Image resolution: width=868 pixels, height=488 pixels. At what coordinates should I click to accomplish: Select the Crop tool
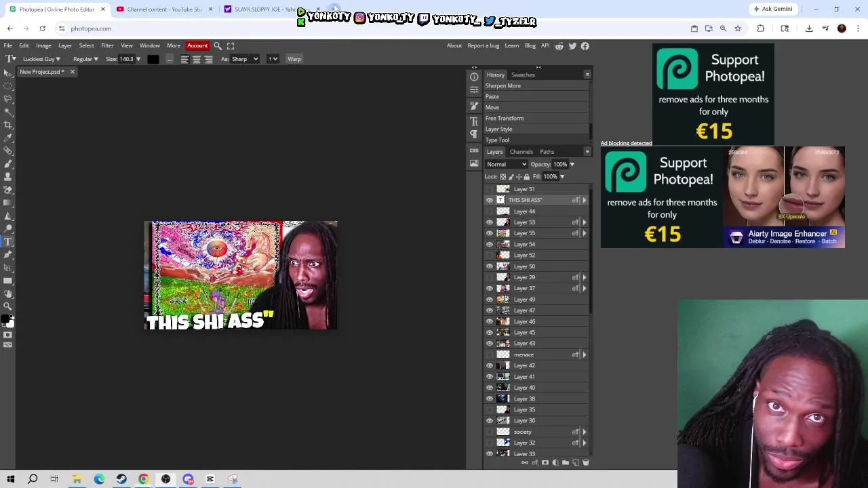(x=7, y=125)
